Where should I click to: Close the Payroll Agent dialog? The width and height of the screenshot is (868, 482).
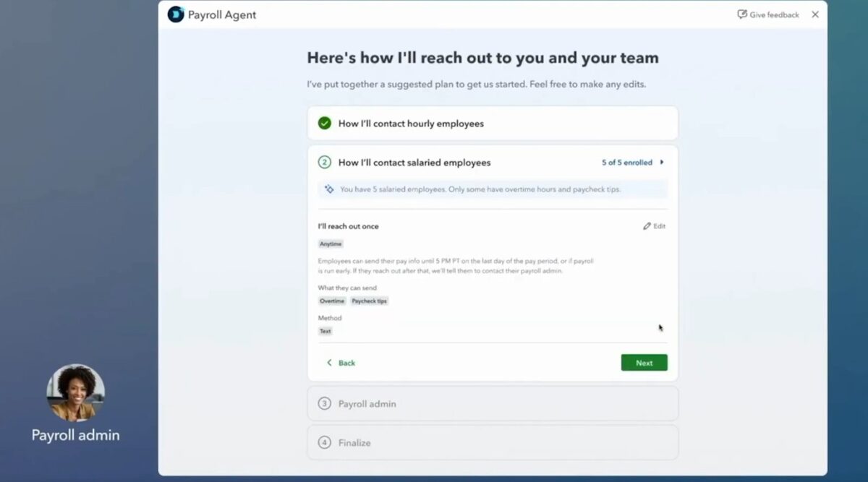point(815,14)
